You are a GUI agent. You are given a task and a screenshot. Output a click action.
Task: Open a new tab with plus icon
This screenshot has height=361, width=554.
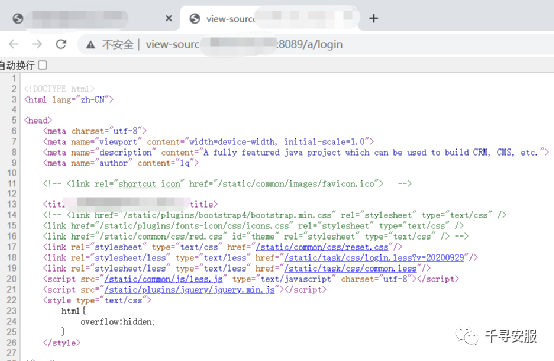(373, 18)
